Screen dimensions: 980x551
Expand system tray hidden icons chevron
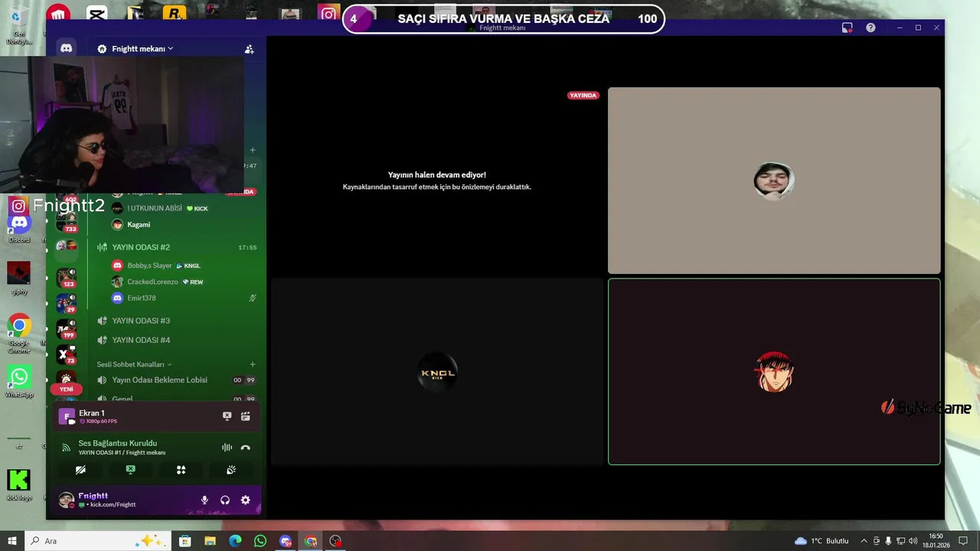[864, 541]
